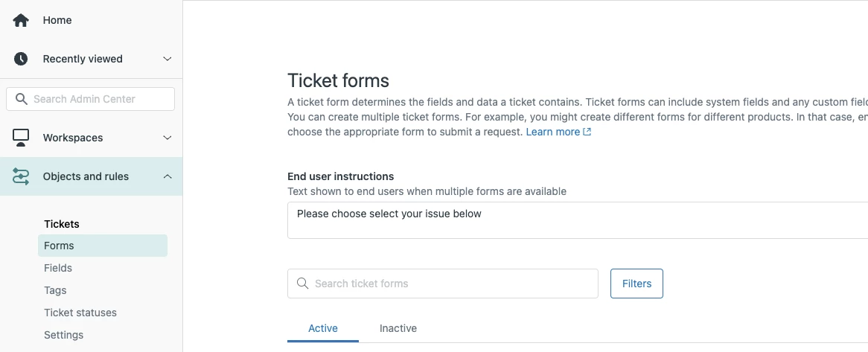Image resolution: width=868 pixels, height=352 pixels.
Task: Open Tags in the sidebar
Action: tap(55, 290)
